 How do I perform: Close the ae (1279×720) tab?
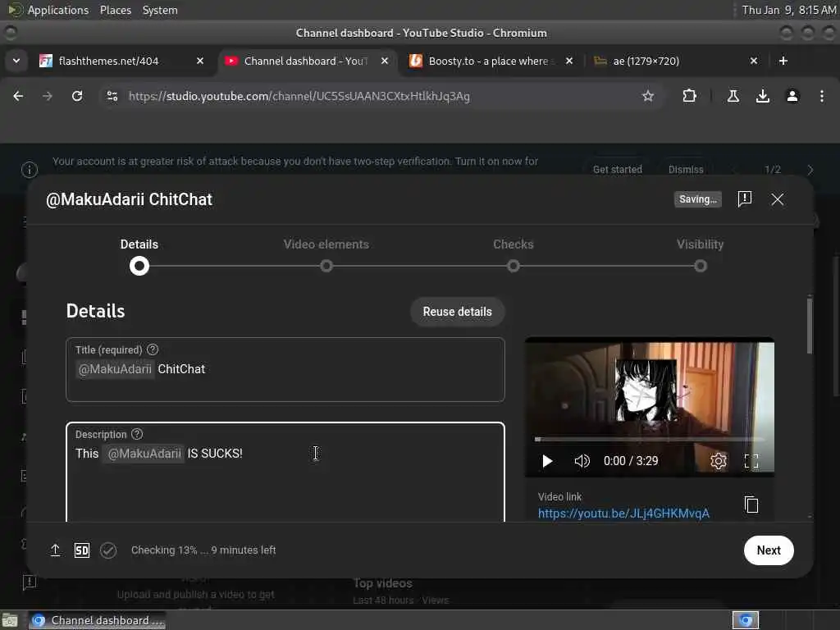[753, 61]
